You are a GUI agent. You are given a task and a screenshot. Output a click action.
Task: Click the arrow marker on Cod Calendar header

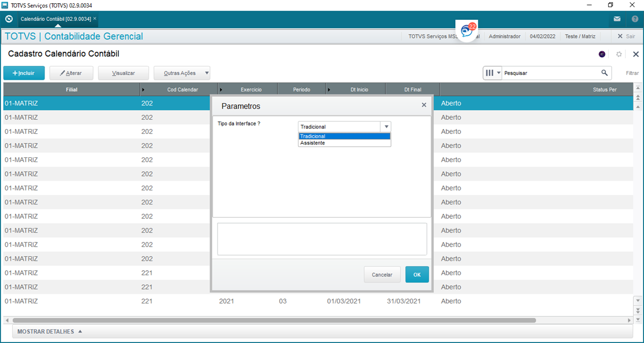(143, 89)
